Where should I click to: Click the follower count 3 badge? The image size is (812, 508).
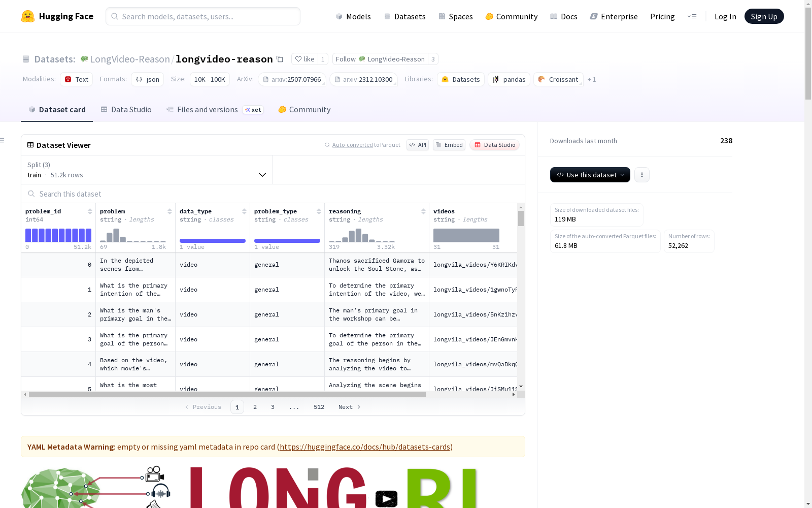coord(433,59)
